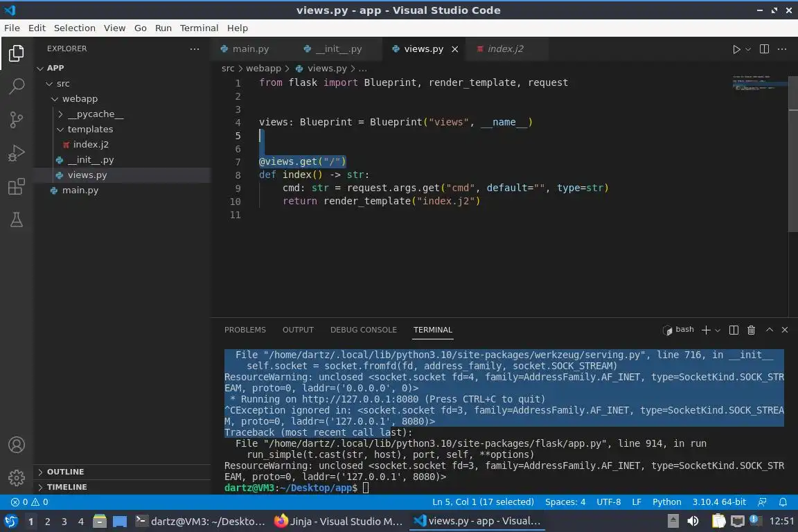The image size is (798, 532).
Task: Open system volume icon in tray
Action: click(693, 522)
